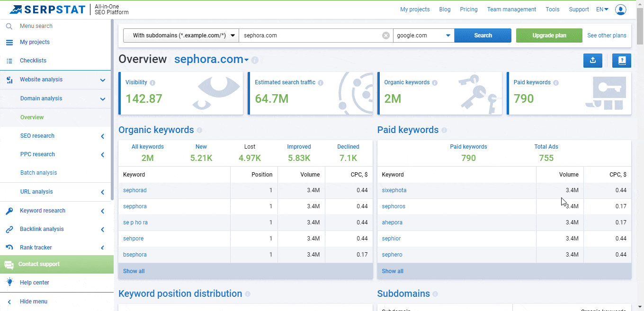This screenshot has width=644, height=311.
Task: Clear the domain search field with the X icon
Action: (386, 36)
